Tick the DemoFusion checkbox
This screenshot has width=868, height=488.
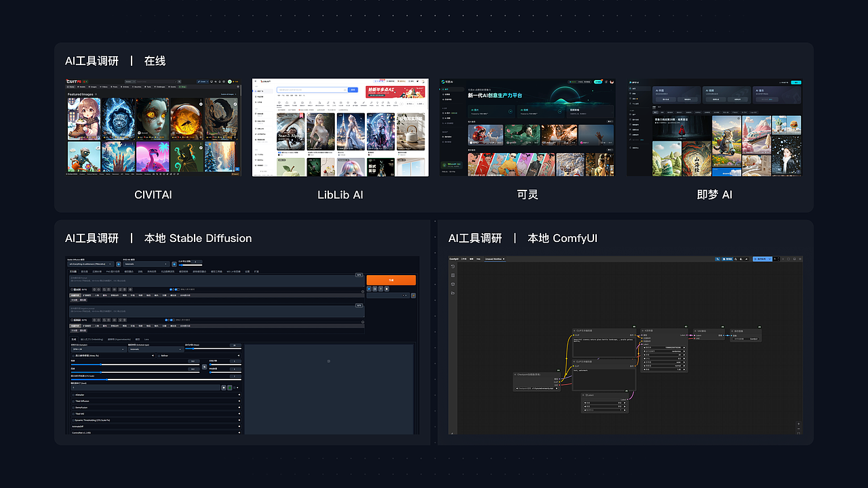[x=73, y=407]
